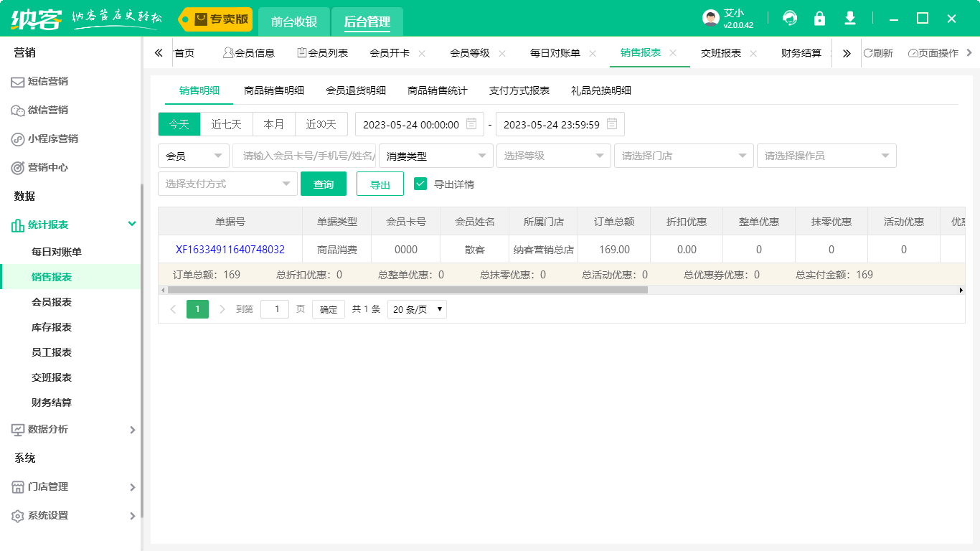This screenshot has width=980, height=551.
Task: Select the 近30天 date range
Action: 321,124
